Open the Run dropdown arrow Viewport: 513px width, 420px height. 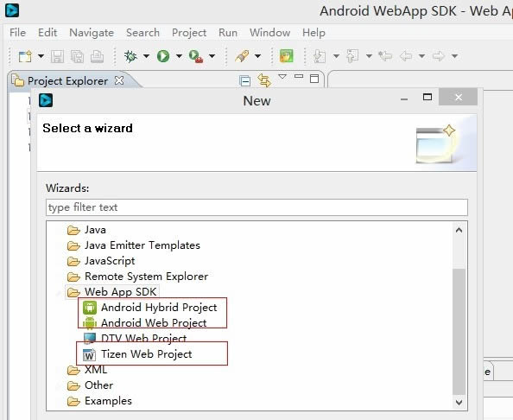[179, 56]
